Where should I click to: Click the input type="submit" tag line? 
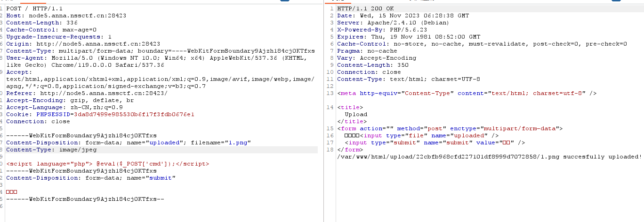click(435, 143)
